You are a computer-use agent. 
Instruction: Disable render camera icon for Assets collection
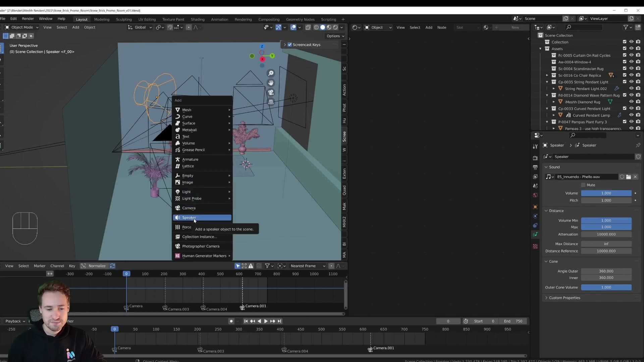[638, 49]
